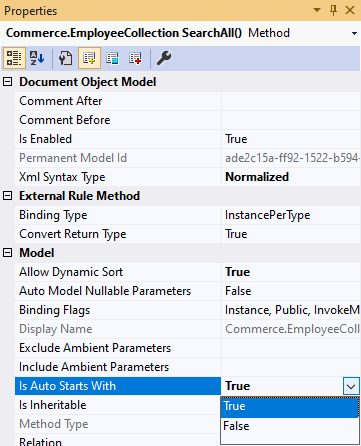Viewport: 361px width, 446px height.
Task: Select the Is Auto Starts With property label
Action: (x=118, y=386)
